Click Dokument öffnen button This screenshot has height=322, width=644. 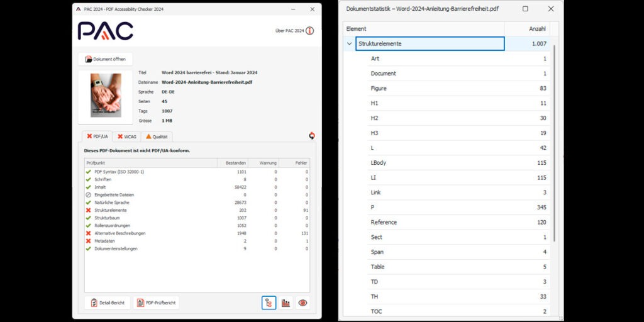click(x=106, y=59)
